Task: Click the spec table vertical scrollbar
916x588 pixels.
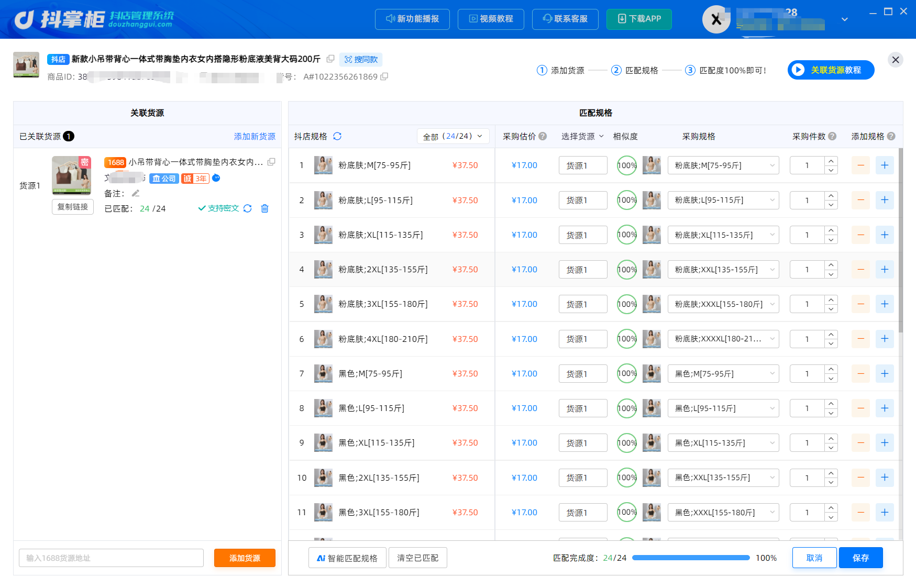Action: tap(901, 241)
